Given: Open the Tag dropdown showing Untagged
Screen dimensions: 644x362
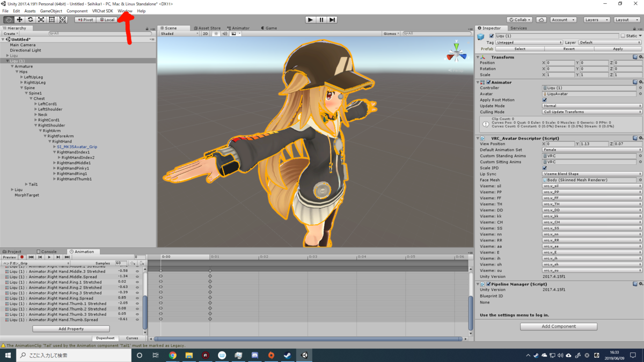Looking at the screenshot, I should [529, 42].
